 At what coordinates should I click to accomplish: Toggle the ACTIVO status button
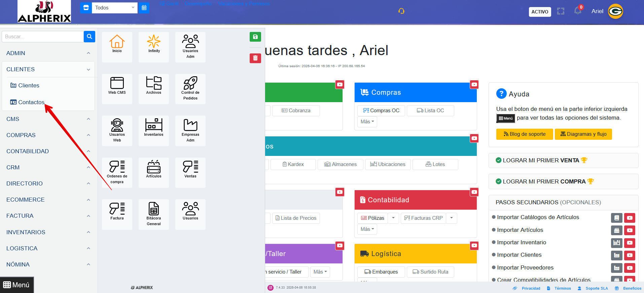(540, 12)
